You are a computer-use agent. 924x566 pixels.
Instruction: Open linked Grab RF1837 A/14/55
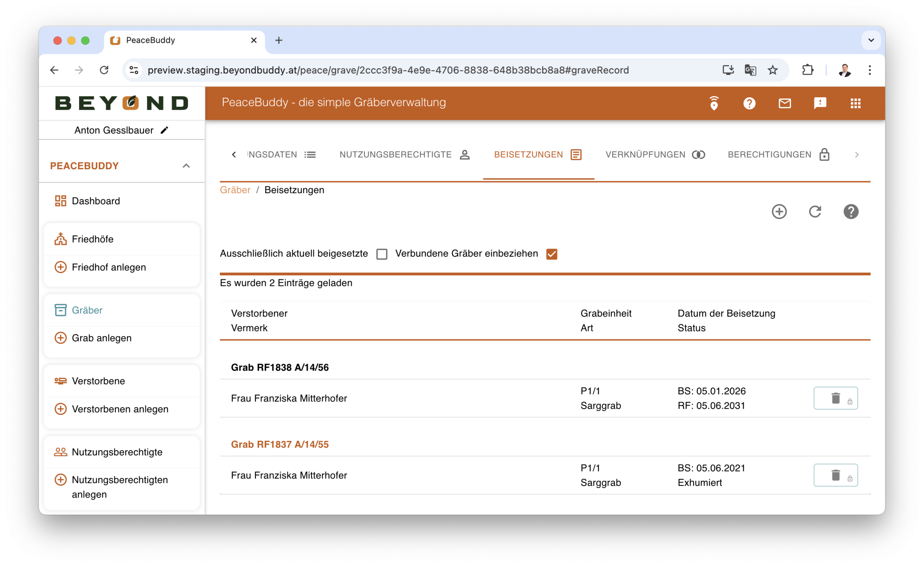click(279, 444)
